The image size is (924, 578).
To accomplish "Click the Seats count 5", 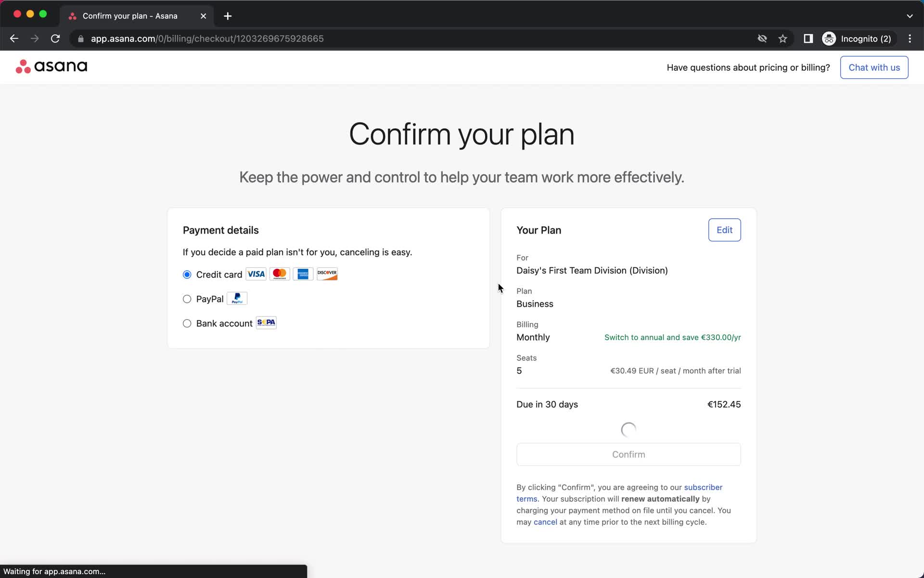I will point(519,370).
